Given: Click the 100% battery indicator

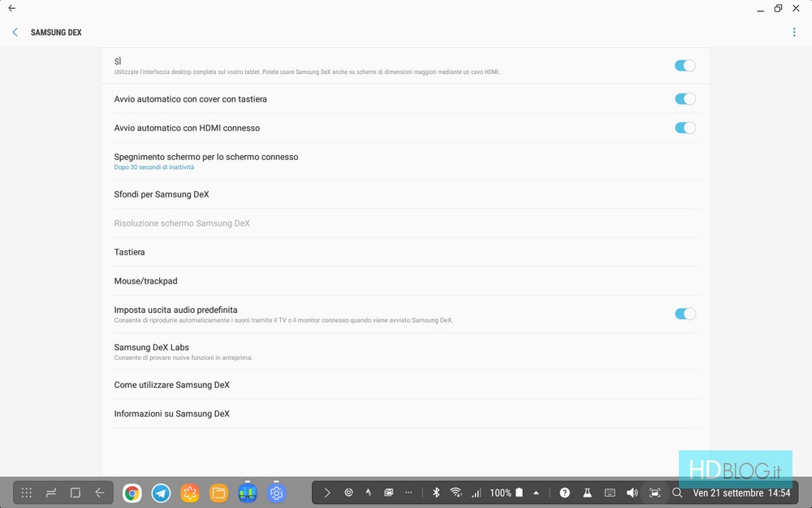Looking at the screenshot, I should pyautogui.click(x=506, y=493).
